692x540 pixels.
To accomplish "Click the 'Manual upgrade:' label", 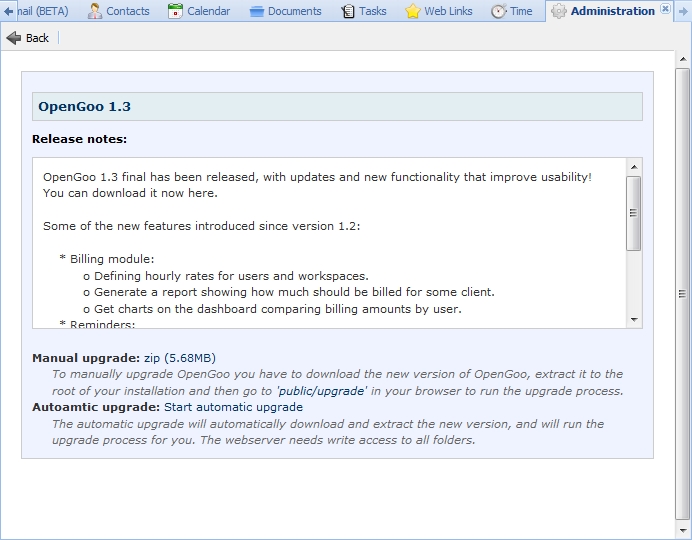I will 86,358.
